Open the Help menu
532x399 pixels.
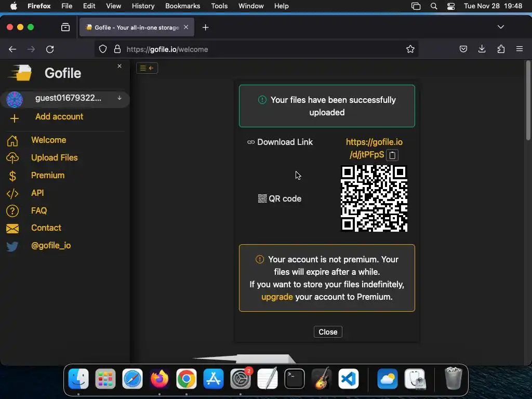coord(281,6)
